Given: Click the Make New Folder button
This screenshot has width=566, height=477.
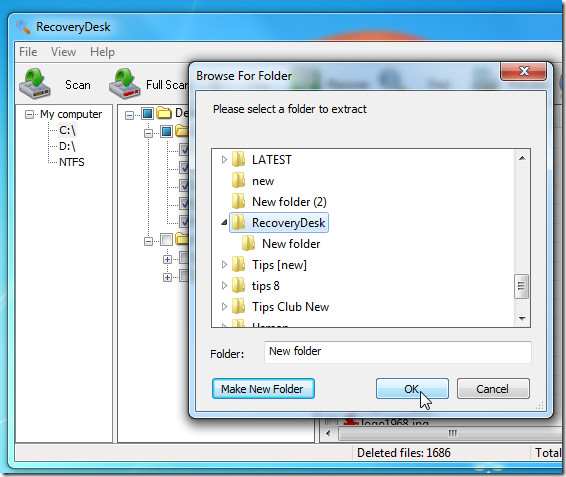Looking at the screenshot, I should 263,389.
